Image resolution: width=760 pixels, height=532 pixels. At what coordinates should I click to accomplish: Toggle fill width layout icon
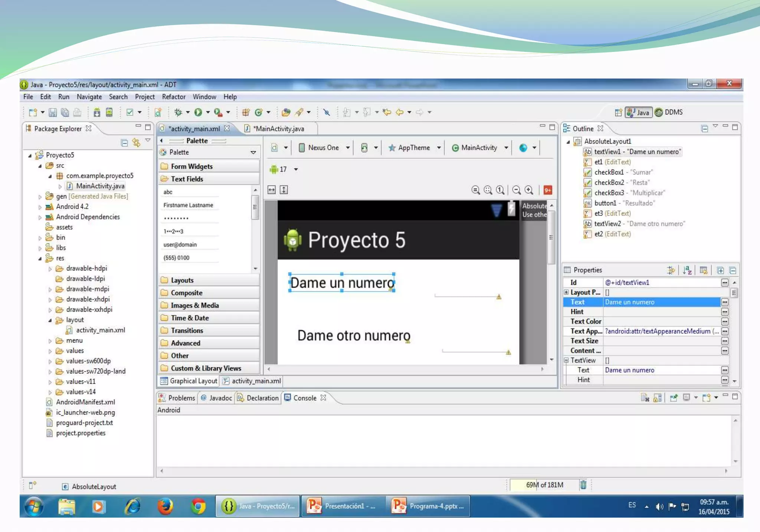click(272, 190)
